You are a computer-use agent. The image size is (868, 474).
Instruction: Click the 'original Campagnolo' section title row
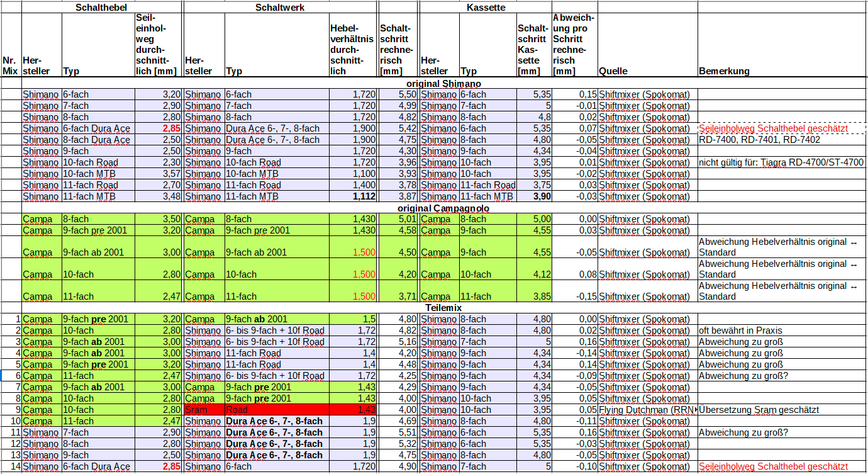443,208
